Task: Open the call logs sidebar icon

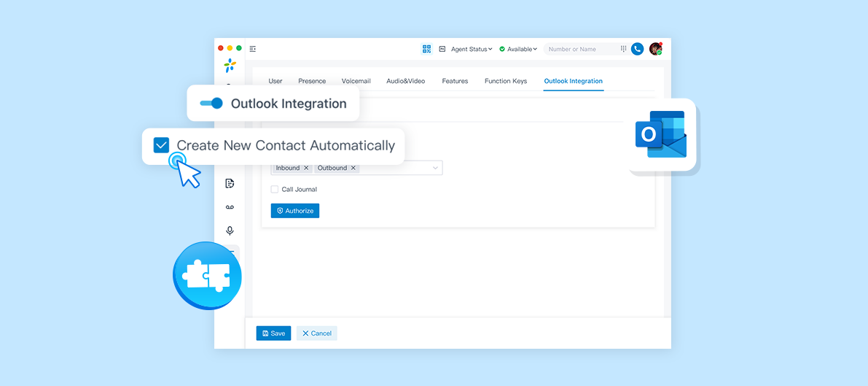Action: [x=230, y=183]
